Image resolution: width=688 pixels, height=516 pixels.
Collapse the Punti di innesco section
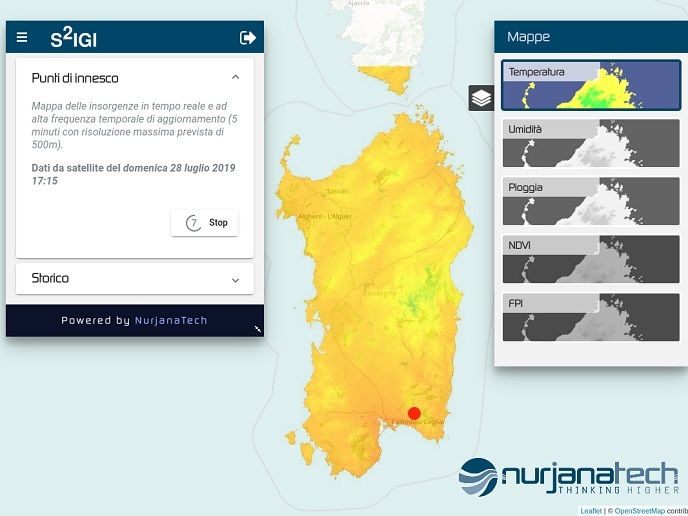tap(235, 77)
